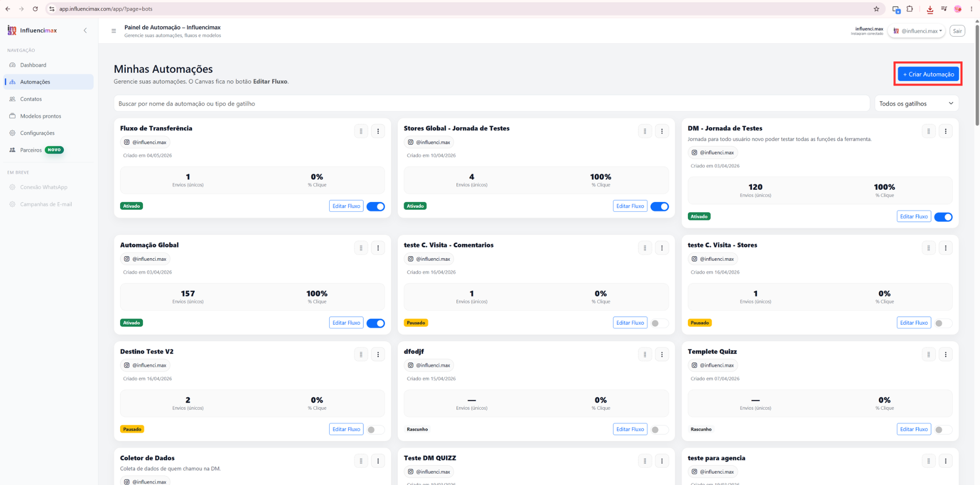Open three-dot menu on DM - Jornada de Testes

946,131
